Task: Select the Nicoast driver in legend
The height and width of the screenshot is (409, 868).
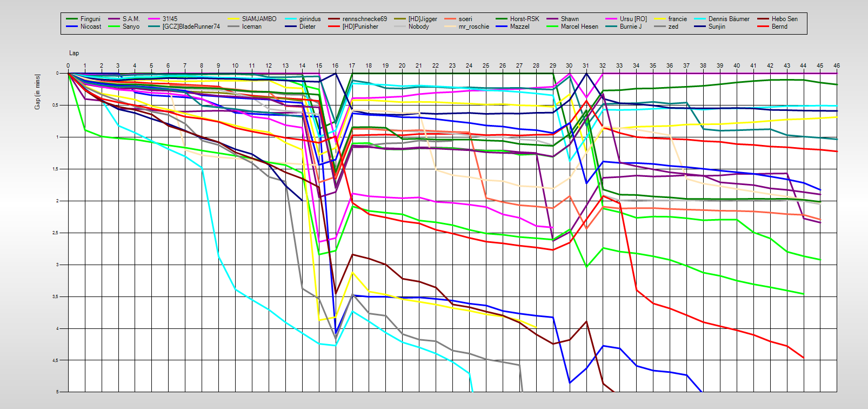Action: (90, 27)
